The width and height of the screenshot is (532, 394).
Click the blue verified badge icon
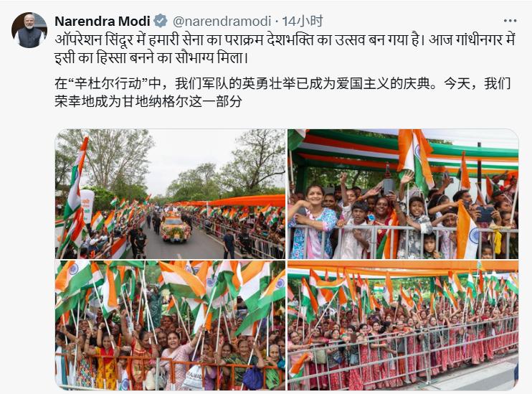coord(161,21)
